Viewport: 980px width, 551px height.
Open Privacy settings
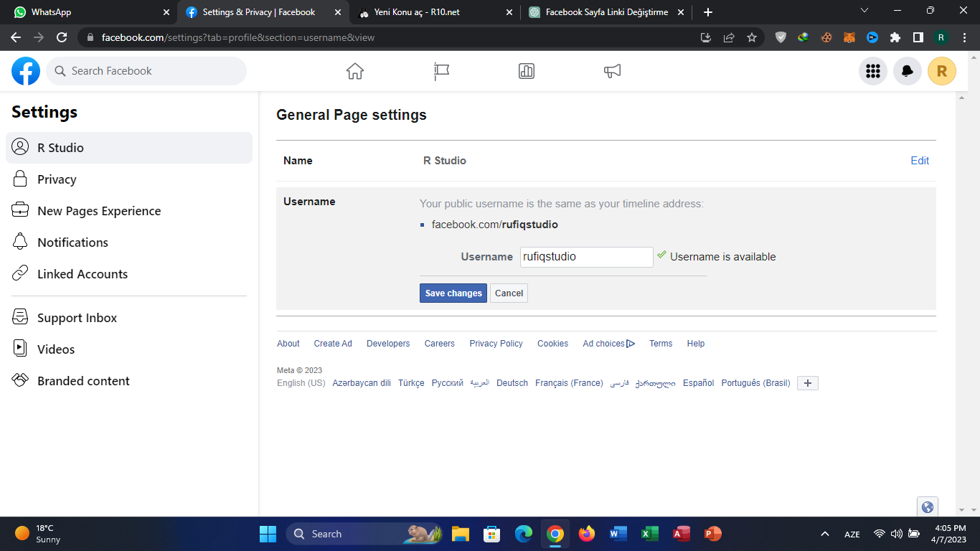click(x=129, y=179)
